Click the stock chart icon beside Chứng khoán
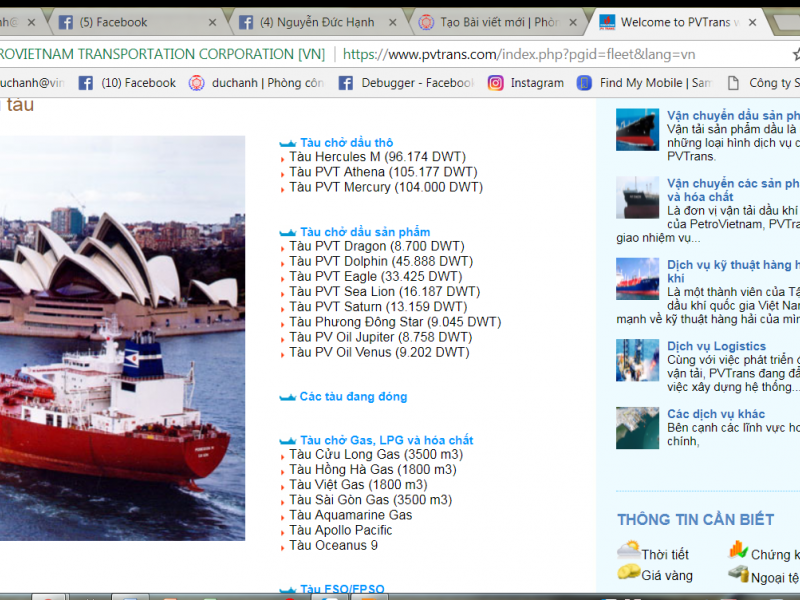The width and height of the screenshot is (800, 600). click(738, 551)
